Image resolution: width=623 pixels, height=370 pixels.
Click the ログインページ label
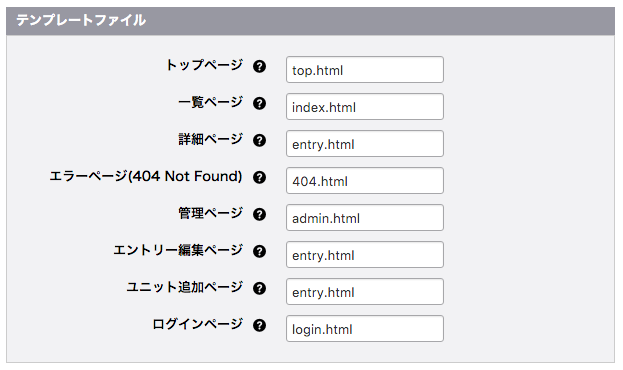(197, 324)
